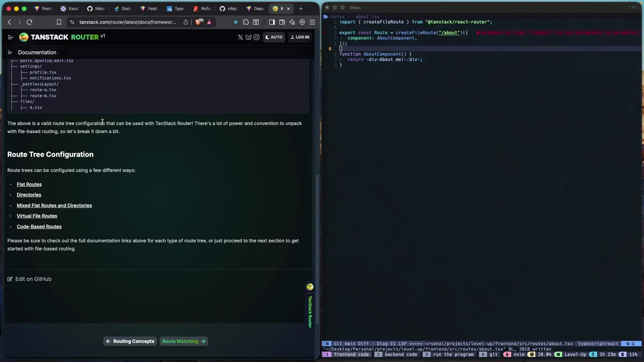
Task: Open Leo AI sparkle icon
Action: [x=292, y=22]
